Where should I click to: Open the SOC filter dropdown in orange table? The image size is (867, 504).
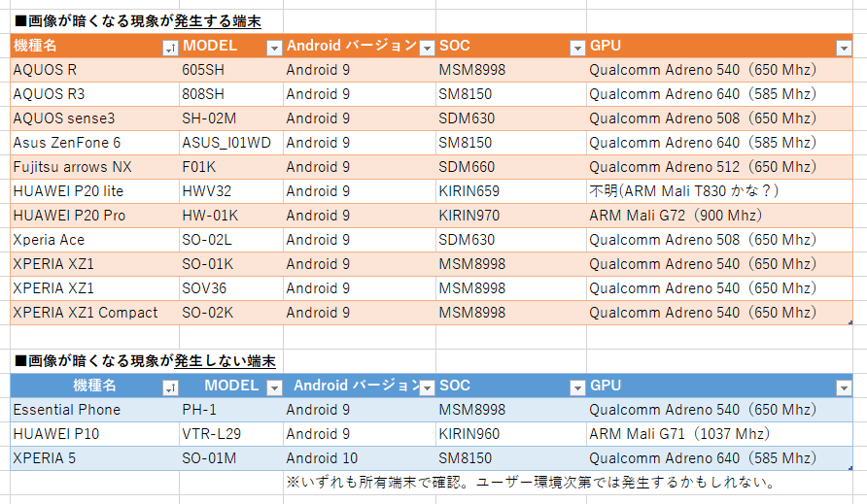point(577,49)
